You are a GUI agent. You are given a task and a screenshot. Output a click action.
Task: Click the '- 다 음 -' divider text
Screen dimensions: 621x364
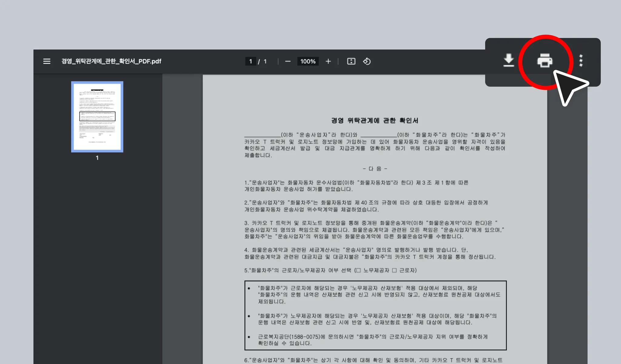click(375, 169)
